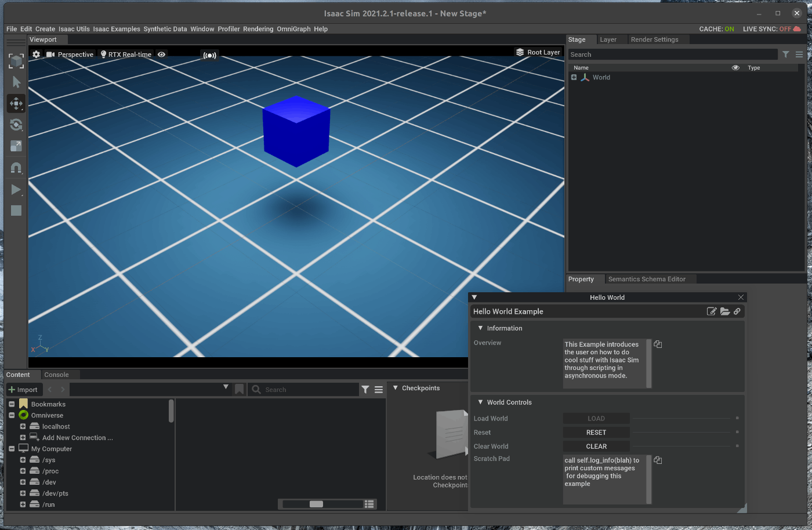
Task: Collapse the Bookmarks tree node
Action: pos(12,404)
